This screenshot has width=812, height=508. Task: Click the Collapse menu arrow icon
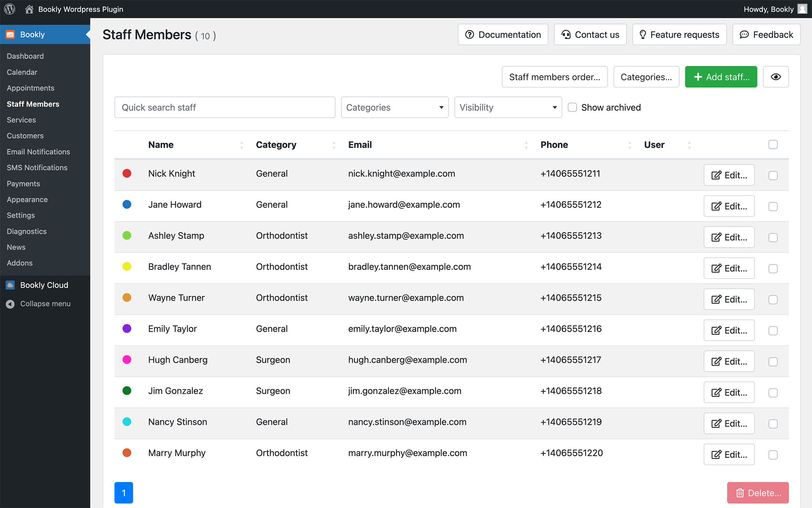click(x=10, y=304)
